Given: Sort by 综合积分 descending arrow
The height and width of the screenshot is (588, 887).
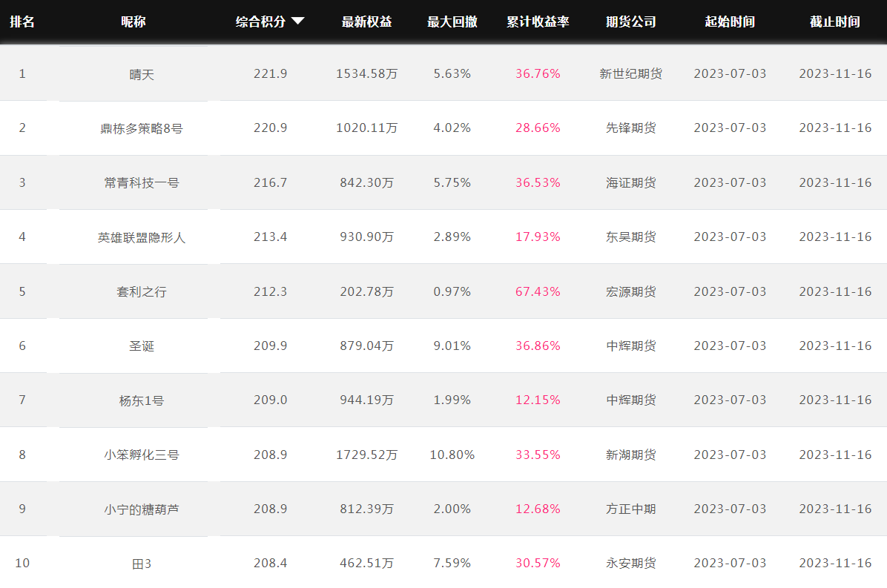Looking at the screenshot, I should pyautogui.click(x=297, y=22).
